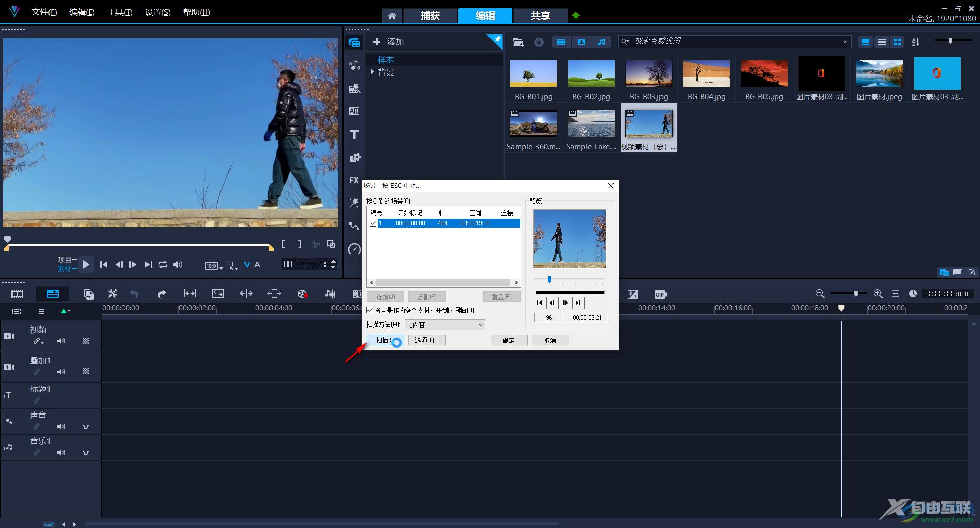Viewport: 980px width, 528px height.
Task: Toggle show videos filter in library
Action: point(561,42)
